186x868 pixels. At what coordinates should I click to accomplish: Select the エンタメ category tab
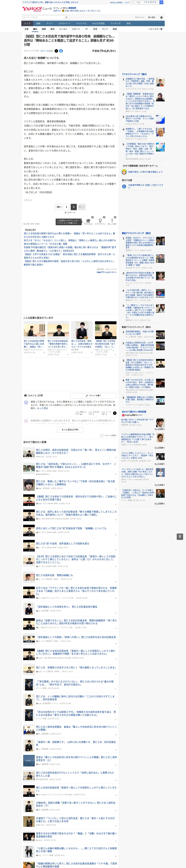pos(63,29)
